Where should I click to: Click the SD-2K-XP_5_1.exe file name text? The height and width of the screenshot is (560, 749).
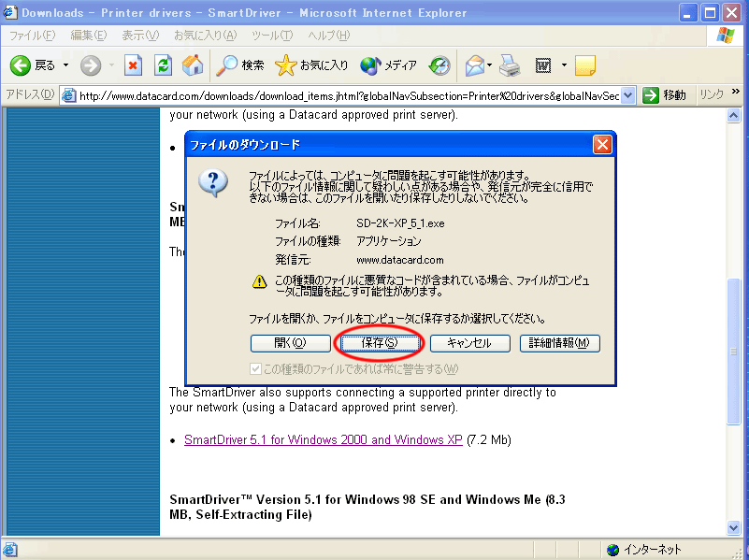point(400,223)
